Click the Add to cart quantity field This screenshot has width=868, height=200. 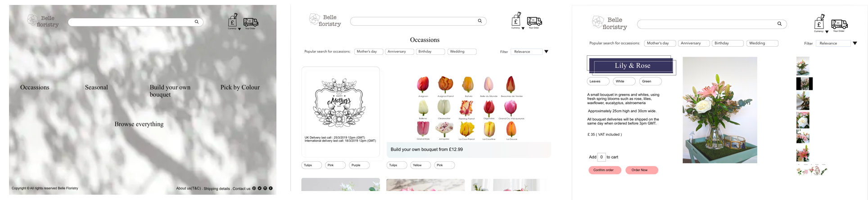point(601,157)
